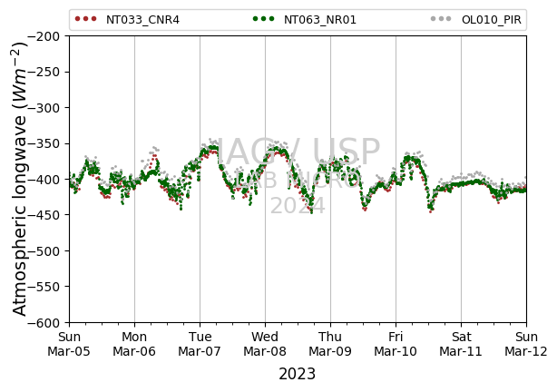Click the −550 y-axis tick label
557x392 pixels.
click(x=44, y=287)
